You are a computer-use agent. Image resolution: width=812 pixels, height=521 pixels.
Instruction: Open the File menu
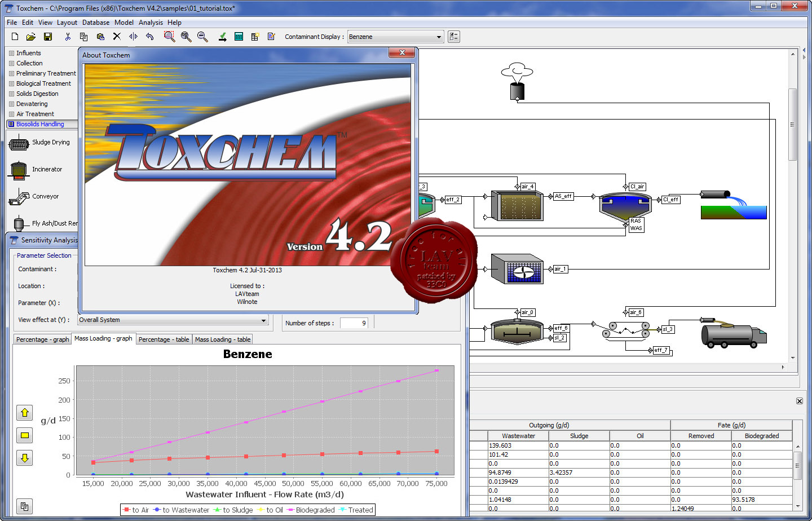tap(12, 23)
